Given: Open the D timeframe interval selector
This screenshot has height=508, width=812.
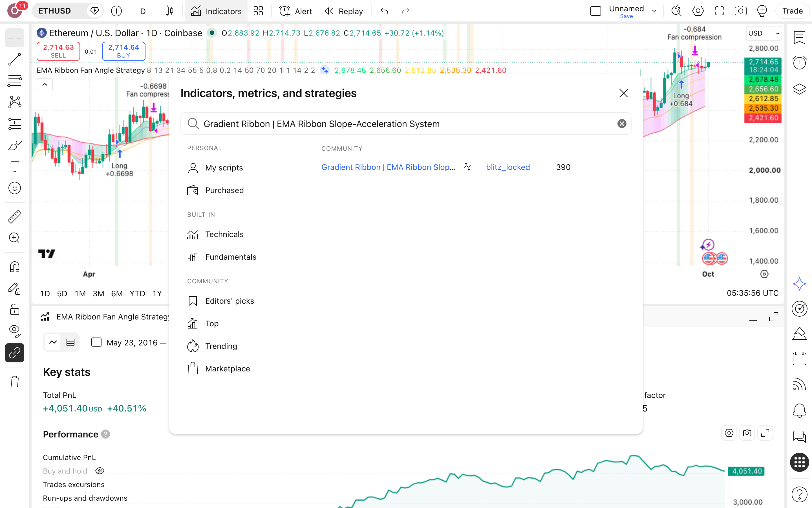Looking at the screenshot, I should tap(143, 11).
